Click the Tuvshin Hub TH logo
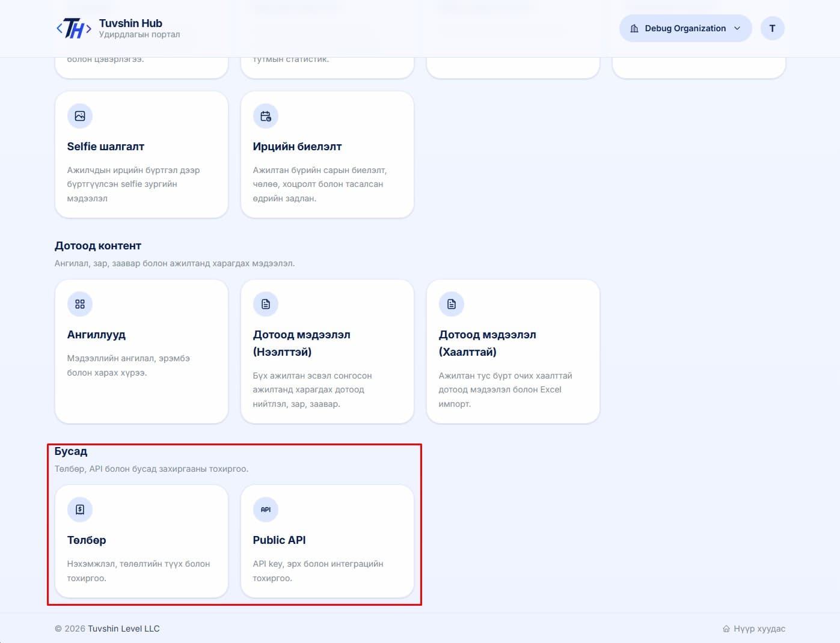The image size is (840, 643). (x=73, y=28)
